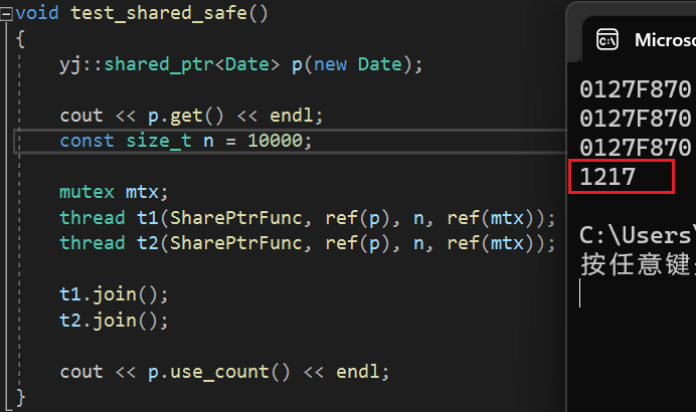Click the function name test_shared_safe

(x=159, y=13)
